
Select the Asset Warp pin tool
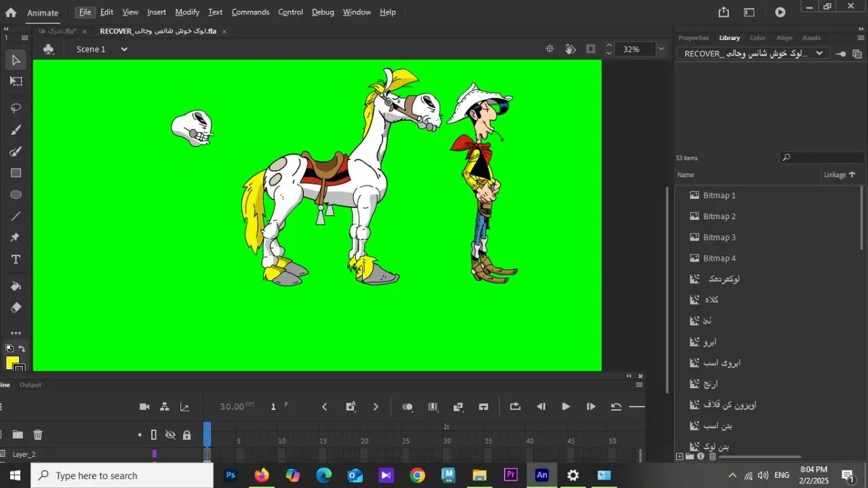15,238
